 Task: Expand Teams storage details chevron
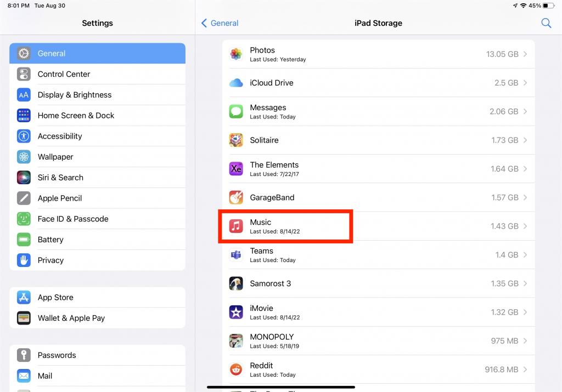pyautogui.click(x=525, y=254)
